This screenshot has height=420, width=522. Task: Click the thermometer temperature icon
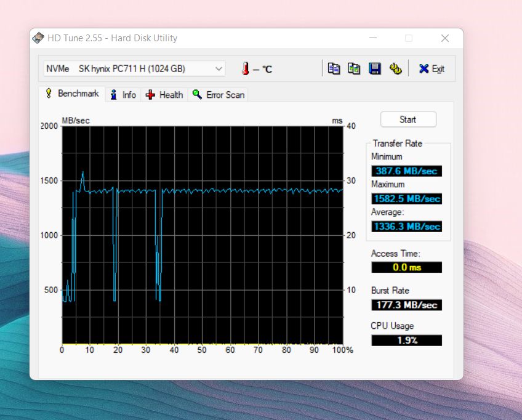point(246,68)
